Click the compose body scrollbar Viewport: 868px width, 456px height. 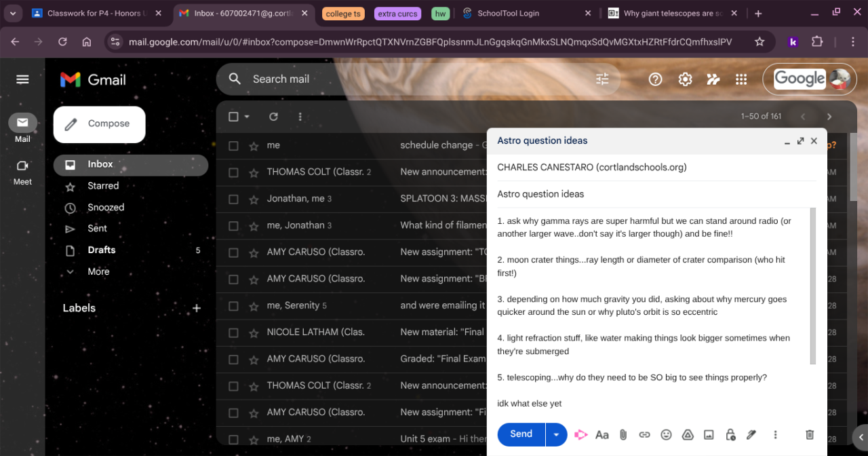813,286
